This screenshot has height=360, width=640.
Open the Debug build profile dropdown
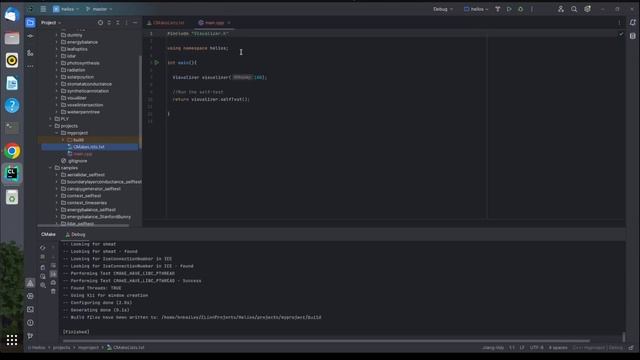tap(443, 9)
